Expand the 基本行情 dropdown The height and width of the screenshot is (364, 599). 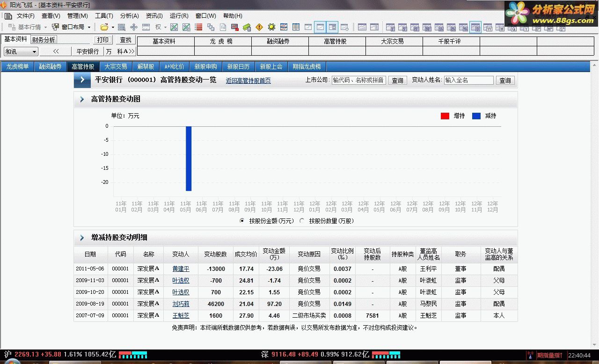45,27
